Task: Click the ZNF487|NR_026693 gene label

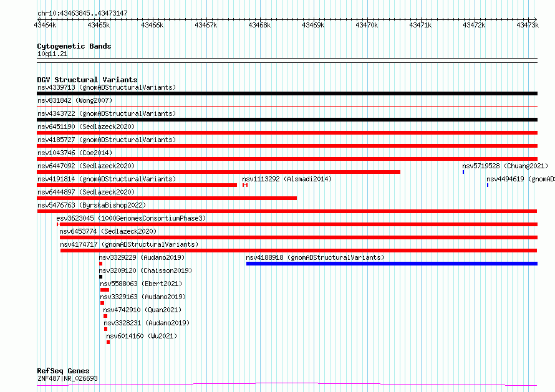Action: [x=67, y=378]
